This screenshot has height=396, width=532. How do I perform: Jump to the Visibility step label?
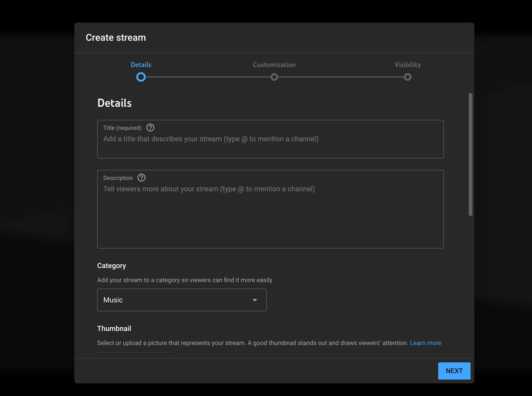click(407, 65)
